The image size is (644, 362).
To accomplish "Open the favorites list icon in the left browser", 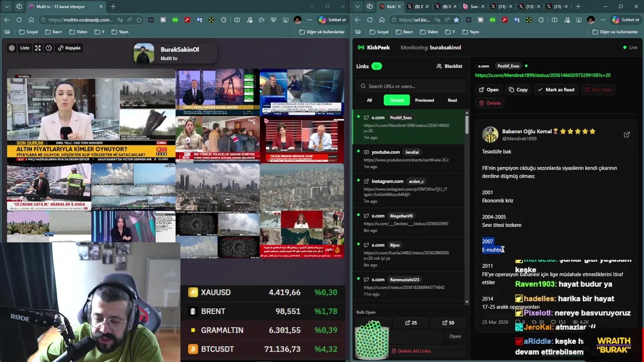I will pyautogui.click(x=261, y=20).
